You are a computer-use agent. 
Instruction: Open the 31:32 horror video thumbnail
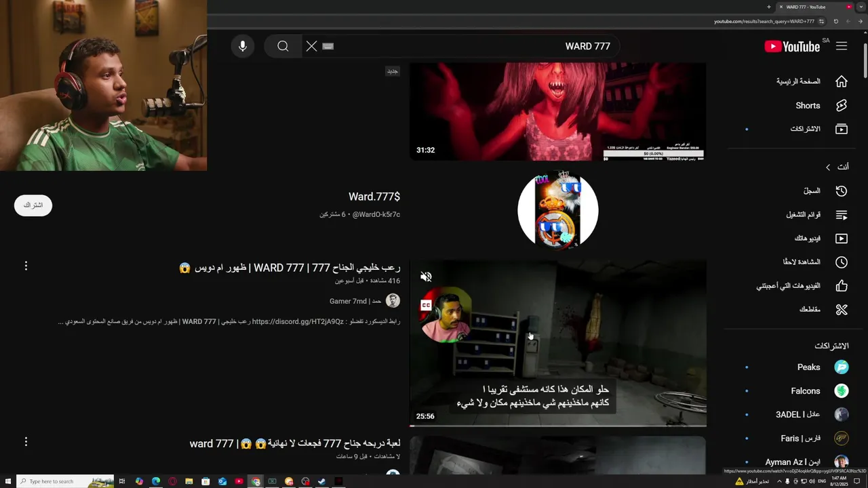click(x=558, y=112)
